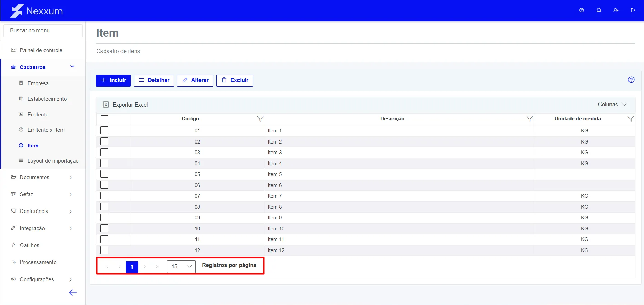Click the Incluir button
This screenshot has height=305, width=644.
(113, 80)
